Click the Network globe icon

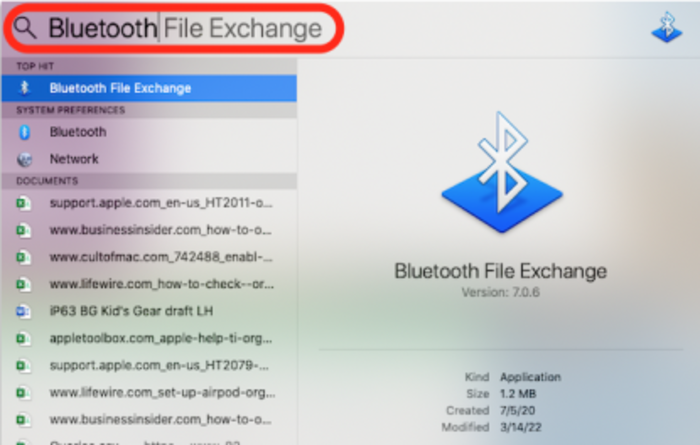point(24,159)
